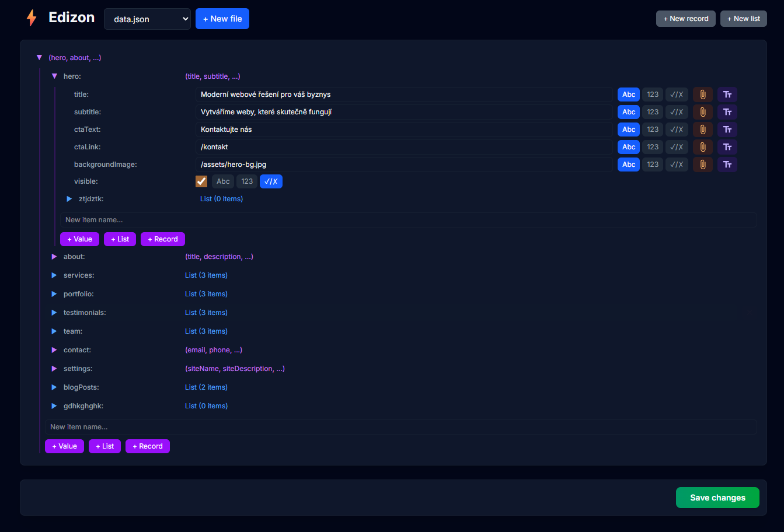Click the paperclip icon in backgroundImage row
This screenshot has height=532, width=784.
point(702,164)
